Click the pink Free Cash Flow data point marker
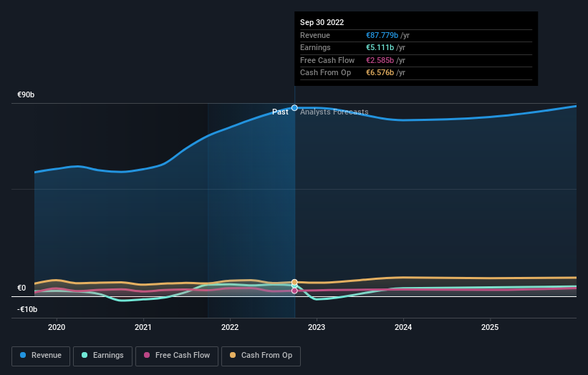Viewport: 588px width, 375px height. coord(294,291)
